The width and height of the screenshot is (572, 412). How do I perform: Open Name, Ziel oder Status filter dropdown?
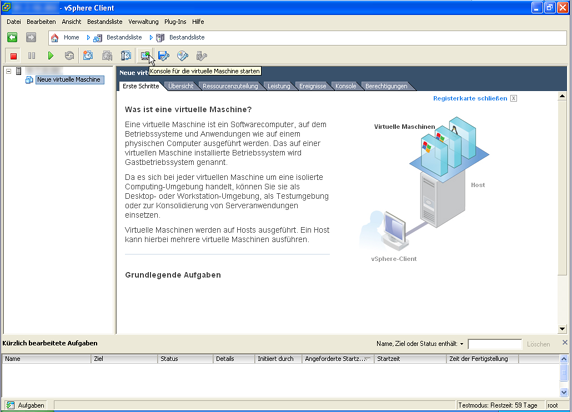[461, 344]
